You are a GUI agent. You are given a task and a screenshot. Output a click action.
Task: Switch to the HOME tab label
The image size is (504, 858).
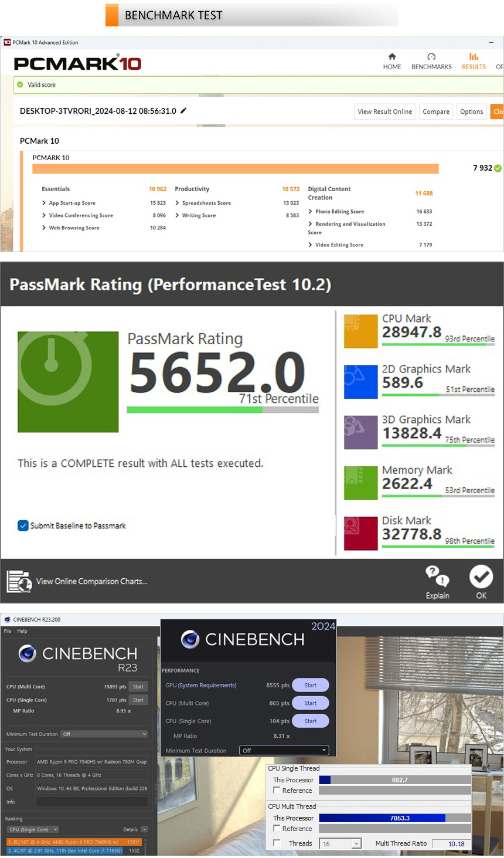point(392,67)
